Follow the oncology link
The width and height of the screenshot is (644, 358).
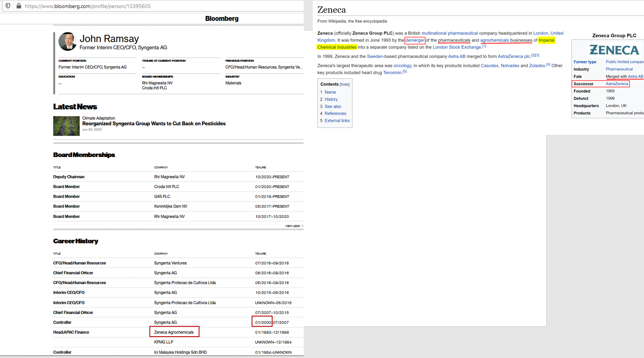click(x=402, y=66)
